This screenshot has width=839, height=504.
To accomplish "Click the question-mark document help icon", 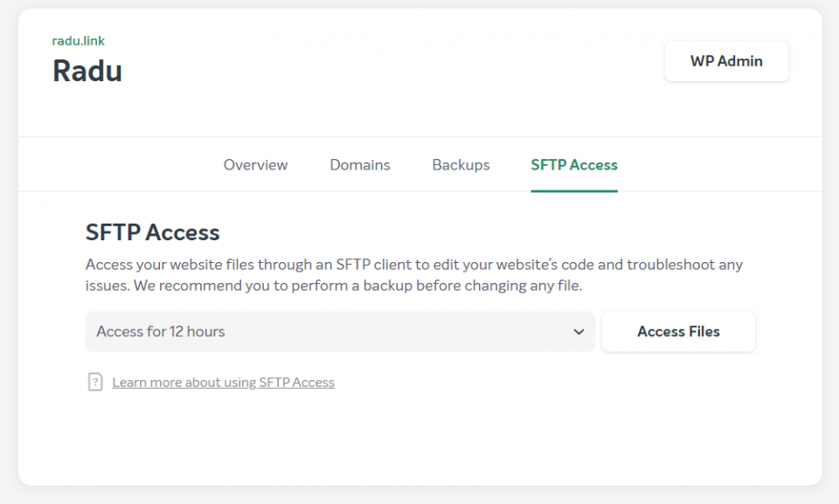I will [x=95, y=382].
